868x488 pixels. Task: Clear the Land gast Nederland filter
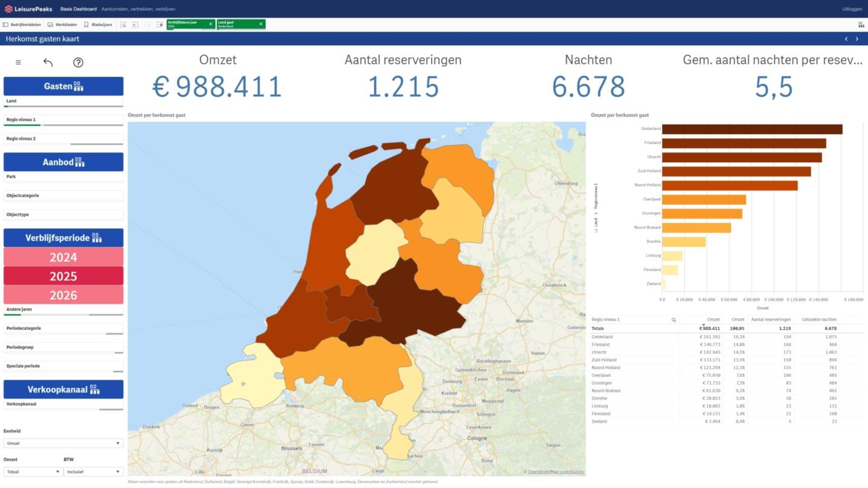click(261, 24)
